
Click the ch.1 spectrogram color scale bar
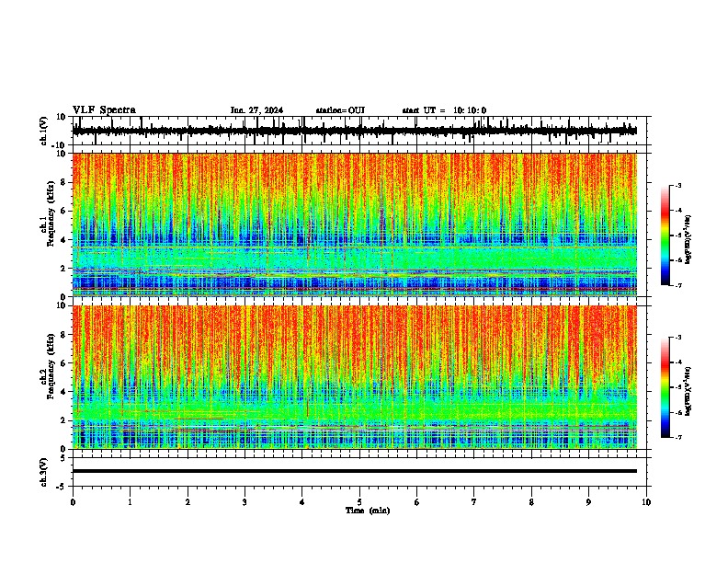tap(665, 236)
